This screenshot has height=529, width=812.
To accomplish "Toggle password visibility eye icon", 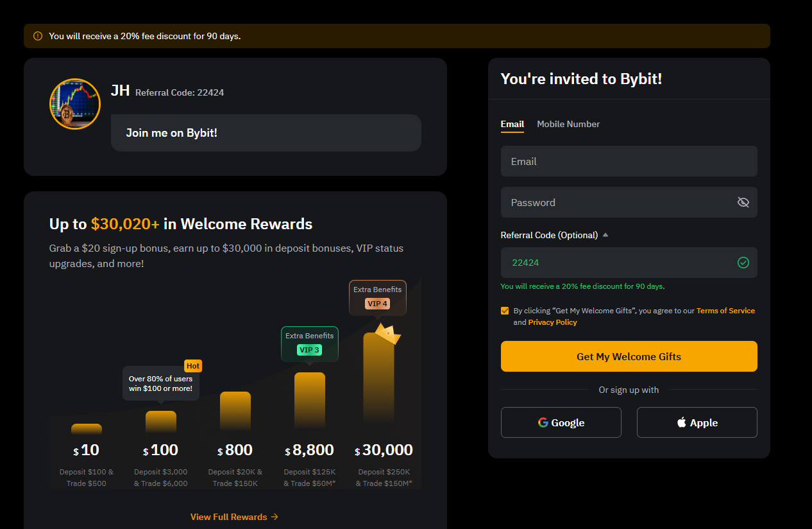I will [x=743, y=202].
